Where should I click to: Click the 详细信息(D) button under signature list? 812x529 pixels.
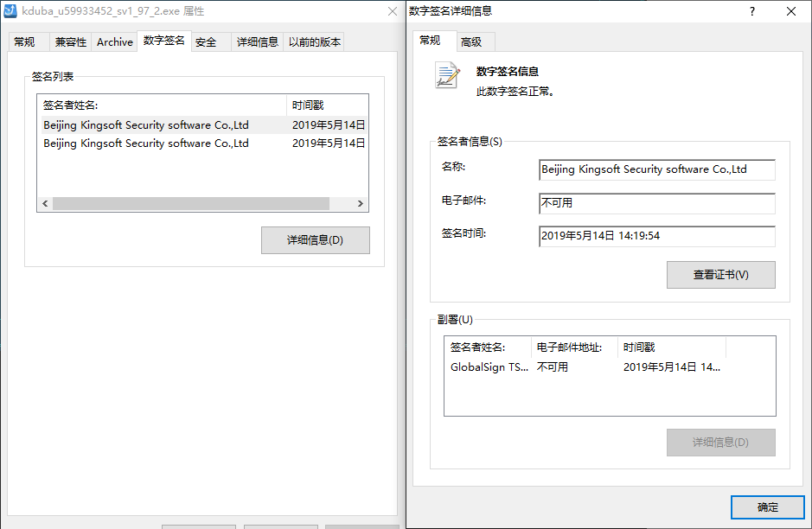315,240
